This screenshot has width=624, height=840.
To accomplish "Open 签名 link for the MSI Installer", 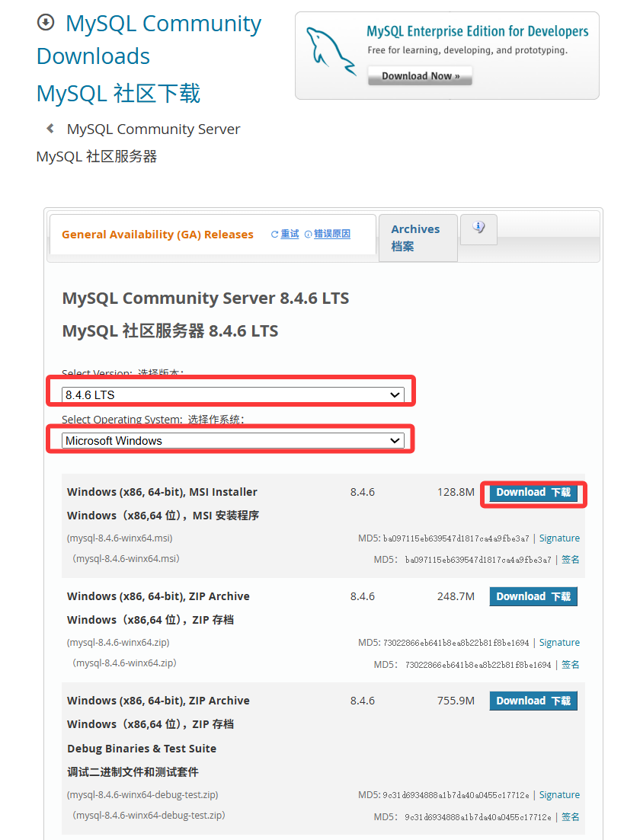I will pos(571,559).
